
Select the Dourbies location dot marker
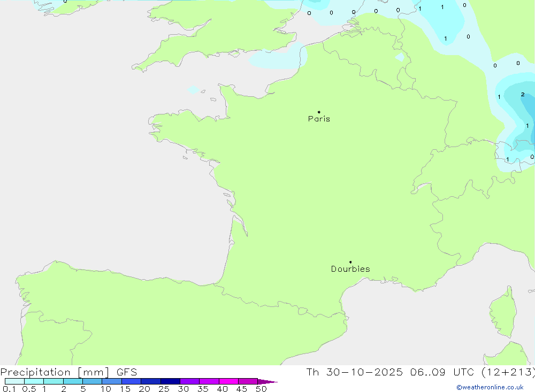tap(350, 262)
